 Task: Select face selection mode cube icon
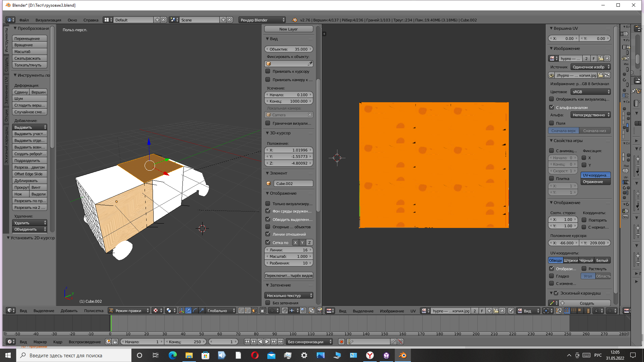coord(254,311)
